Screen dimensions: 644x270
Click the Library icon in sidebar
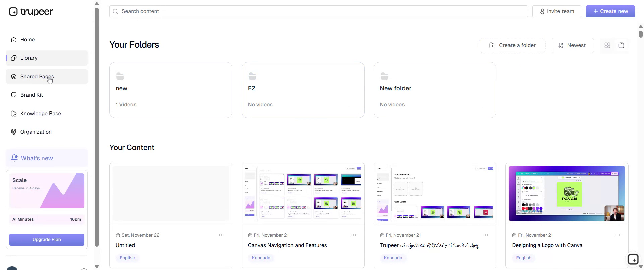14,58
